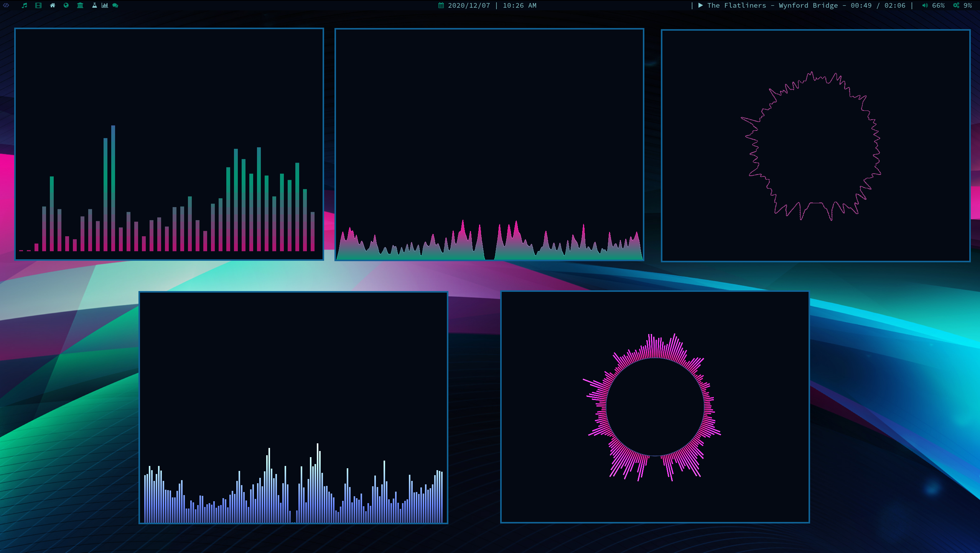
Task: Focus the window with blue spectrum bars
Action: pyautogui.click(x=293, y=383)
